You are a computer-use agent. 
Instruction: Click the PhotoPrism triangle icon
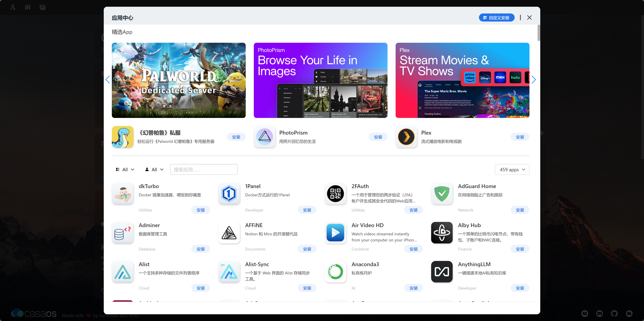pos(265,137)
